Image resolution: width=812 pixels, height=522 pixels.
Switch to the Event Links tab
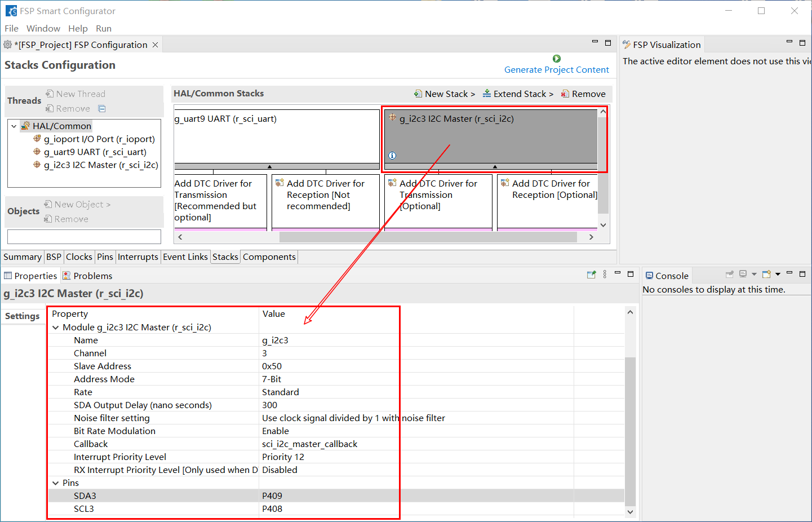(x=185, y=256)
